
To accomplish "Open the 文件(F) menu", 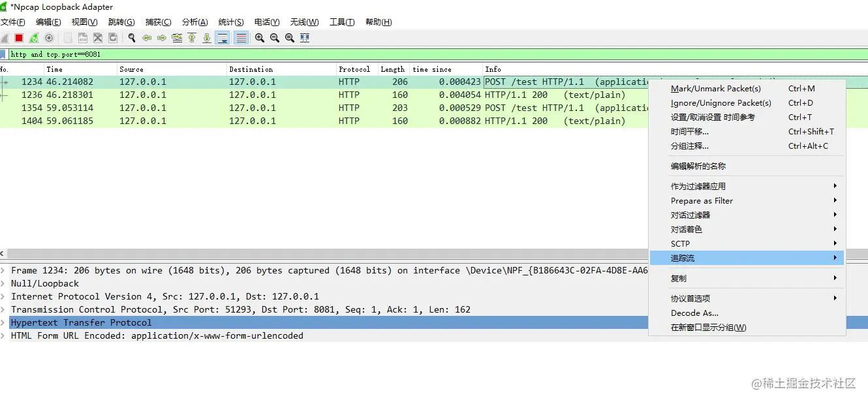I will (13, 22).
